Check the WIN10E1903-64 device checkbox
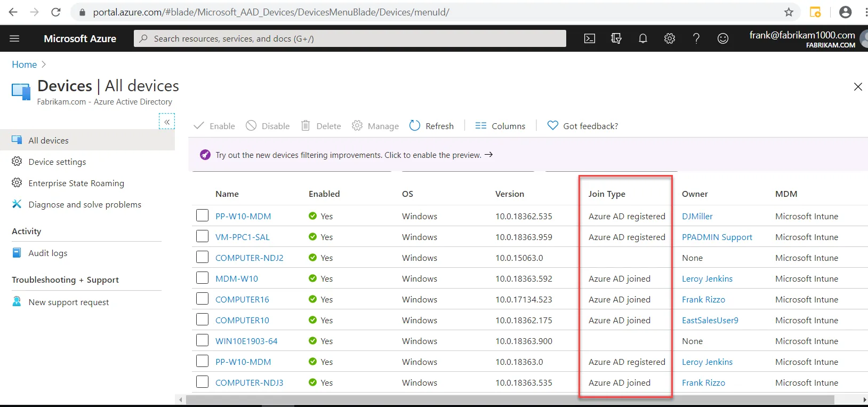The image size is (868, 407). point(202,340)
